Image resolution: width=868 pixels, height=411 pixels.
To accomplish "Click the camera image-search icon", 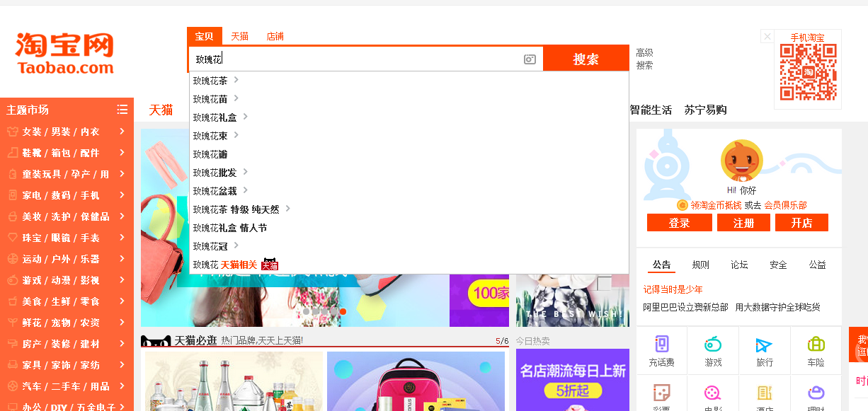I will (530, 59).
